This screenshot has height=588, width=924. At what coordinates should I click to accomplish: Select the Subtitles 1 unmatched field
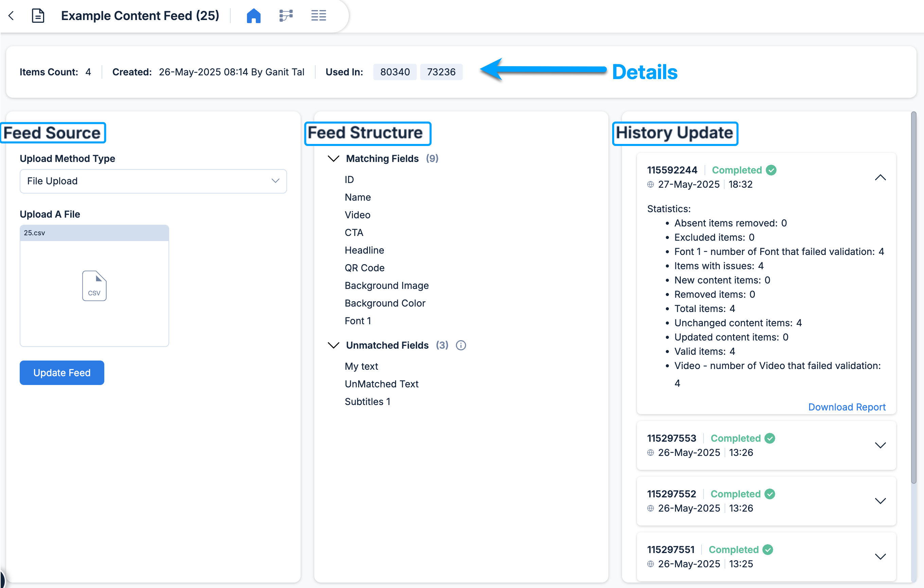pos(367,402)
